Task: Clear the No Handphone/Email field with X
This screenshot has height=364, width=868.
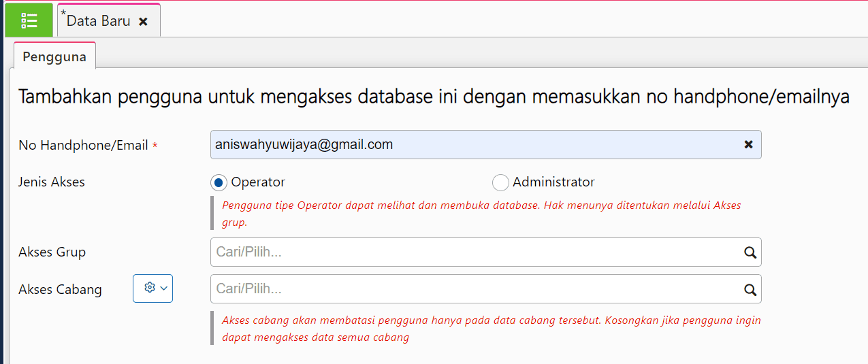Action: point(749,145)
